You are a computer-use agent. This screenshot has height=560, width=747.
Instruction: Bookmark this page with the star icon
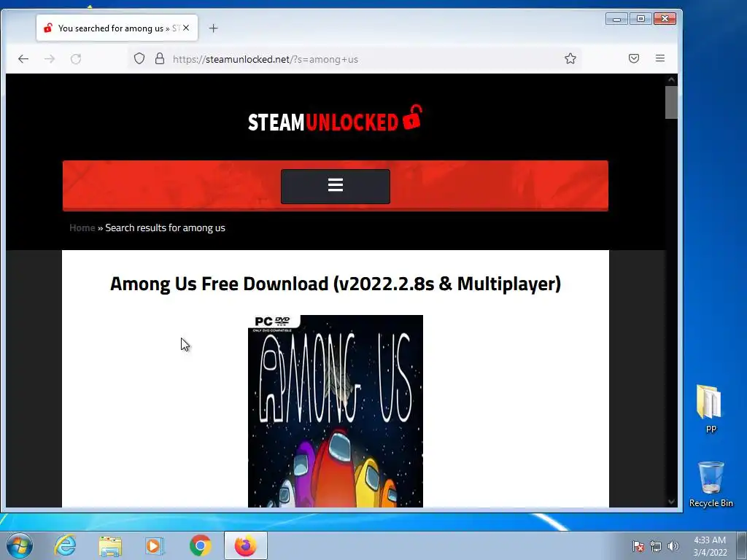570,58
